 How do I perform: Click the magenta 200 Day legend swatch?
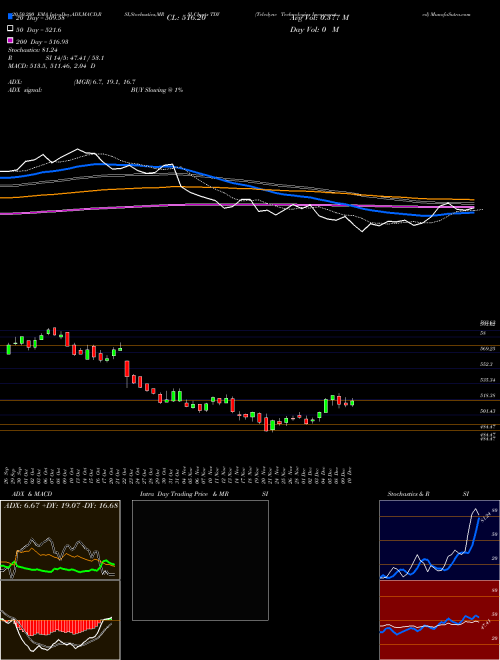click(10, 40)
